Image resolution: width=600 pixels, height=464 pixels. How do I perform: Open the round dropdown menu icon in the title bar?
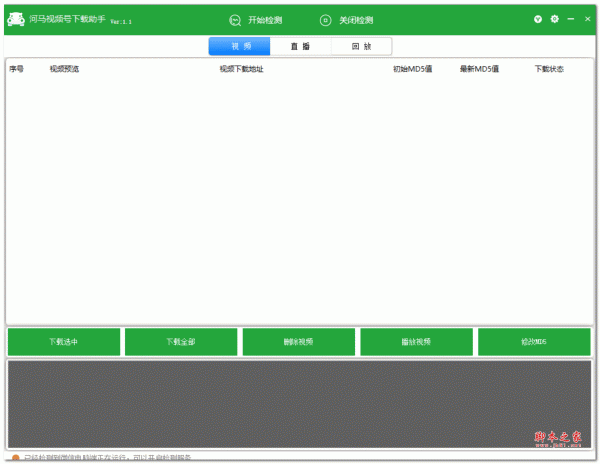click(538, 19)
